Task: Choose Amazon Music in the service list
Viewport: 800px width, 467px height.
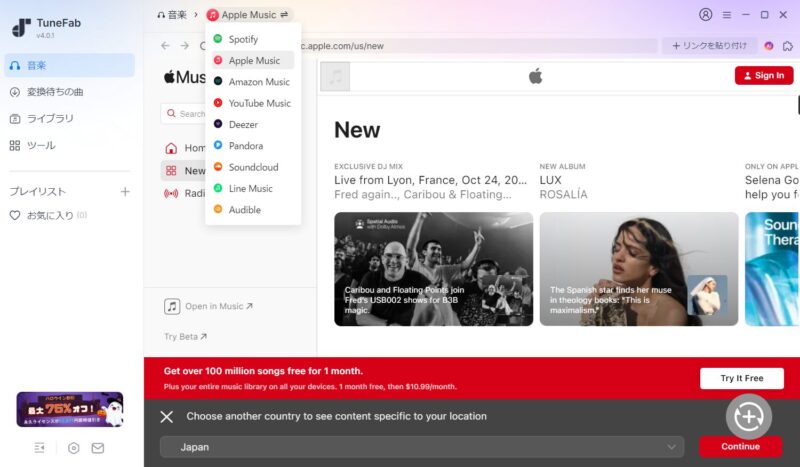Action: pos(258,82)
